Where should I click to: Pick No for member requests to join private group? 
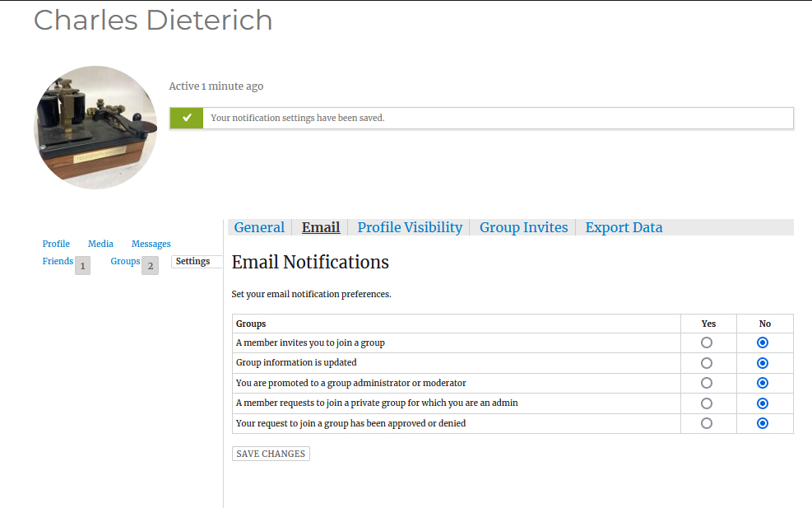[x=763, y=403]
